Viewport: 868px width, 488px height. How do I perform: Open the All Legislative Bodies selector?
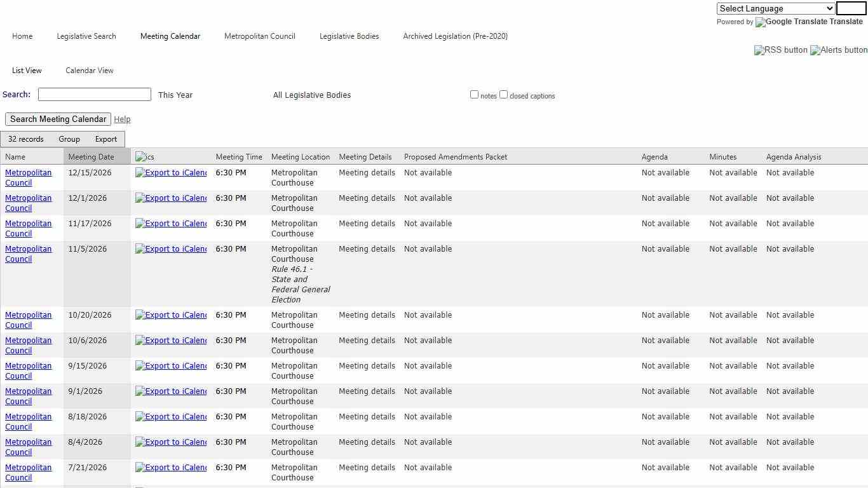pos(311,95)
